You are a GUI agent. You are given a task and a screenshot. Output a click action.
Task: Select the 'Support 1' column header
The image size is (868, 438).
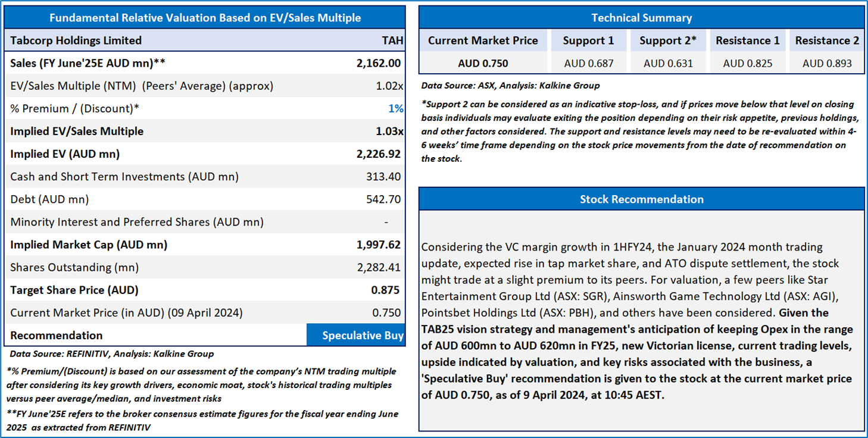589,40
